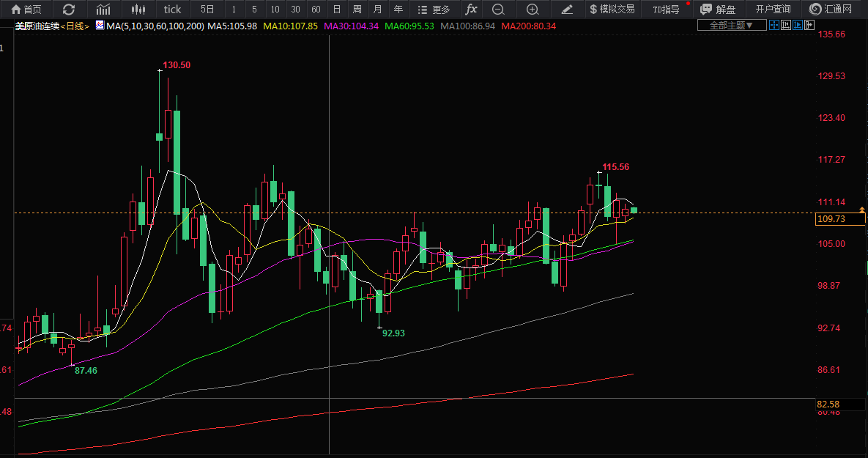The height and width of the screenshot is (458, 868).
Task: Toggle the blue-highlighted play button in the chart header
Action: 797,25
